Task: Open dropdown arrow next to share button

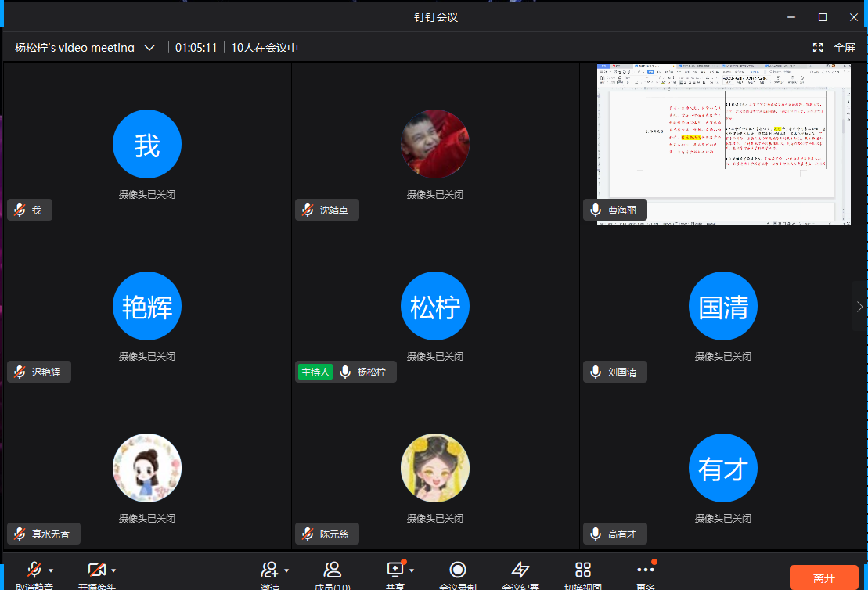Action: pos(412,570)
